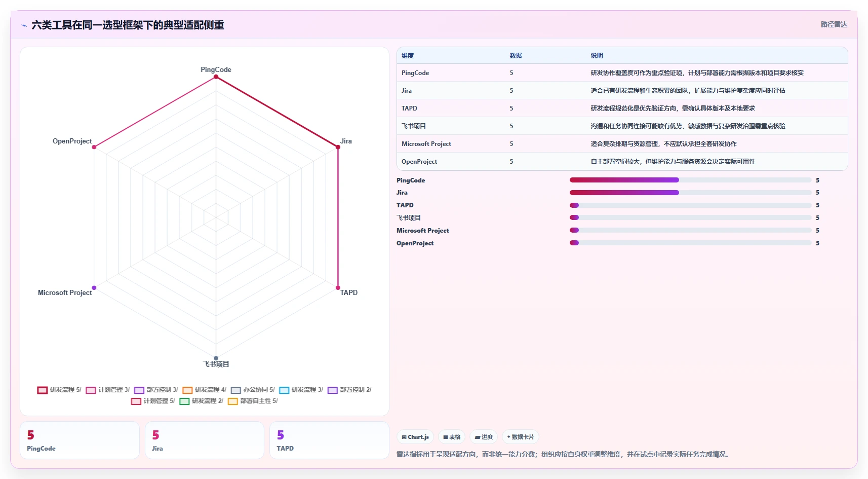Toggle the orange 研发流程 4/ legend item
This screenshot has width=868, height=479.
click(205, 390)
